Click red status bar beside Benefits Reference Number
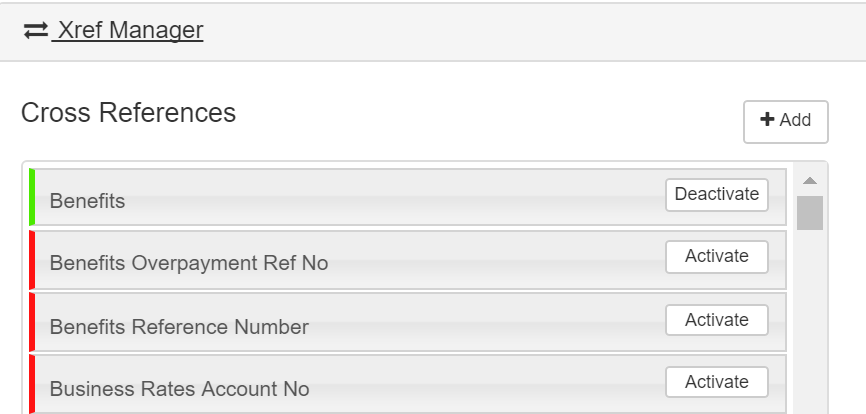The width and height of the screenshot is (866, 414). 32,322
